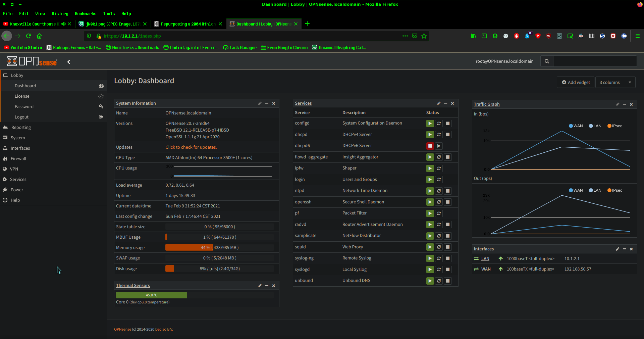Expand the Firewall menu in the sidebar
The width and height of the screenshot is (644, 339).
pyautogui.click(x=18, y=158)
